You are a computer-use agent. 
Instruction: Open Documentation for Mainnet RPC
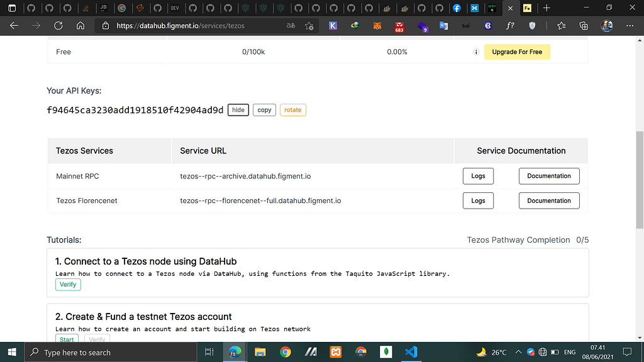click(x=549, y=176)
